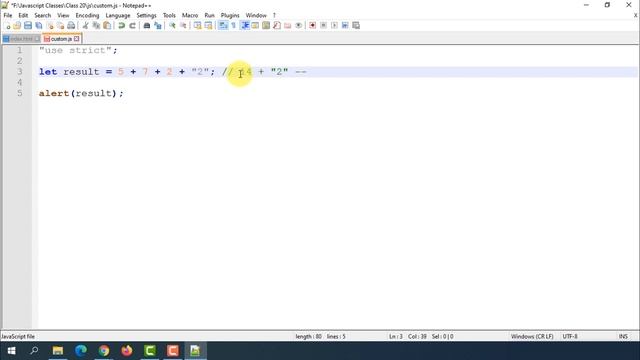Open the ? help menu

pos(274,15)
